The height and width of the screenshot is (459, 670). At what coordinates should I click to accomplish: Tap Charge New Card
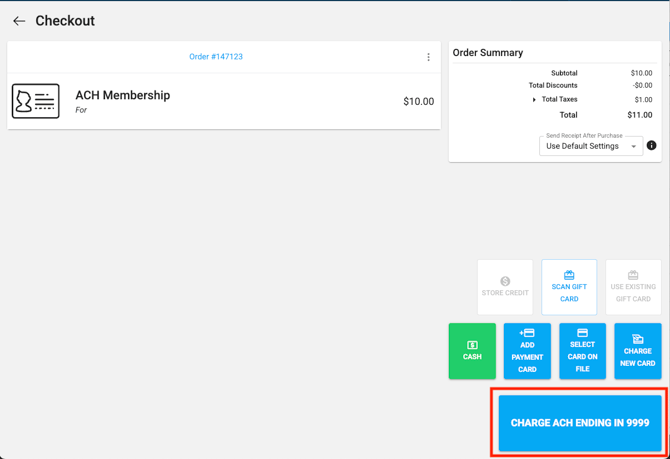[637, 351]
